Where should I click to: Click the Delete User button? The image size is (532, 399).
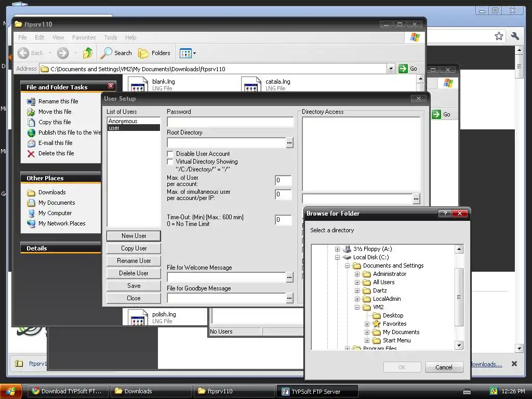coord(134,273)
